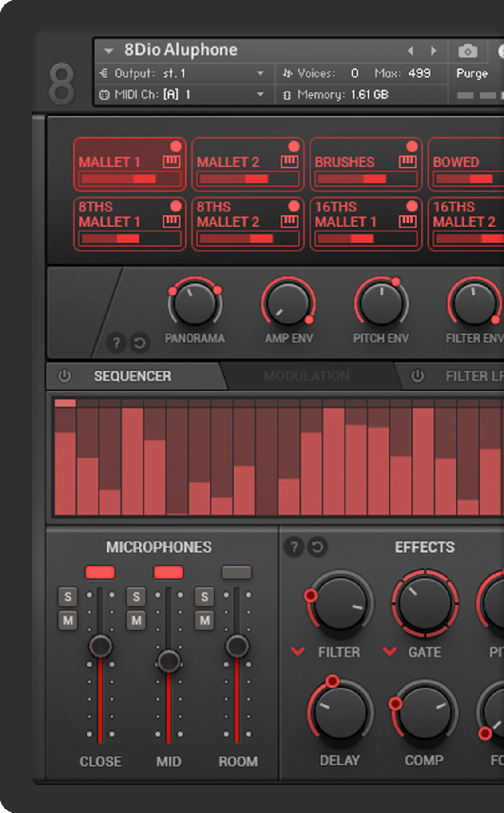Click the 8Dio logo
The width and height of the screenshot is (504, 813).
click(61, 84)
